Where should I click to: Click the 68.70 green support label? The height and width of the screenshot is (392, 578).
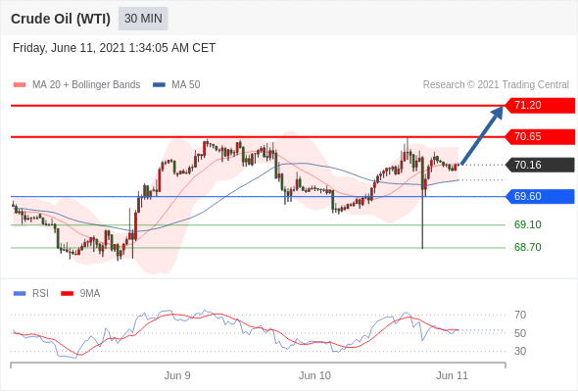click(527, 247)
